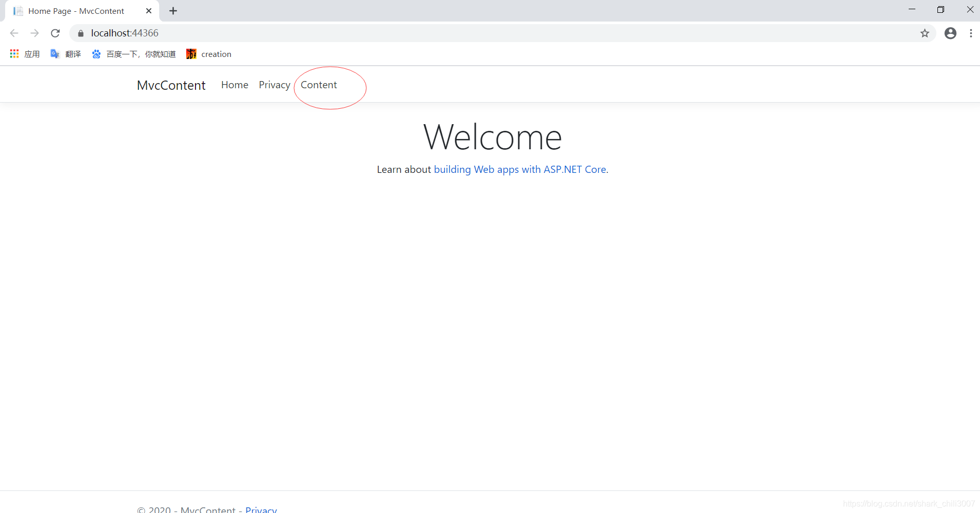Click the Welcome heading
The width and height of the screenshot is (980, 513).
pos(493,137)
